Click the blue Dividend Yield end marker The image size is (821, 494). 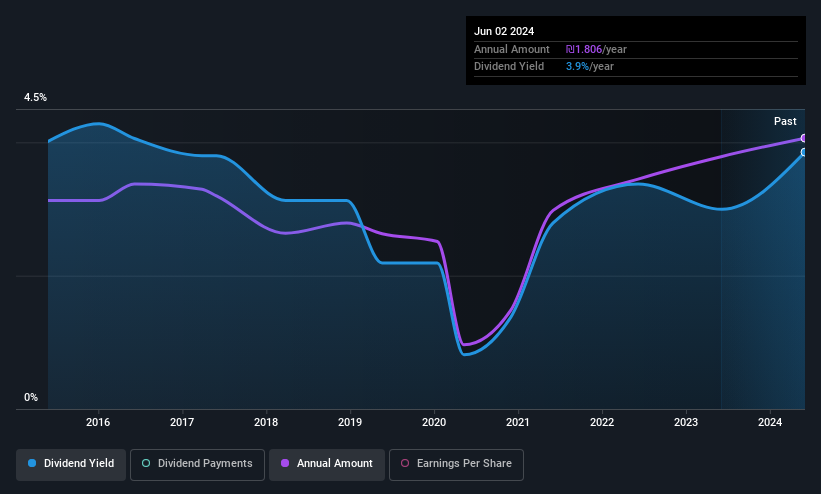coord(804,152)
